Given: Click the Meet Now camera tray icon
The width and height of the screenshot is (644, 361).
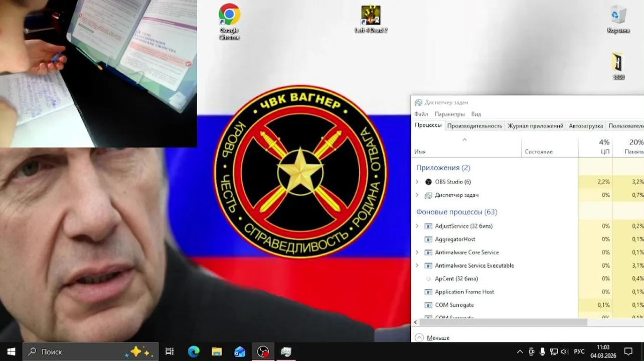Looking at the screenshot, I should pyautogui.click(x=532, y=351).
